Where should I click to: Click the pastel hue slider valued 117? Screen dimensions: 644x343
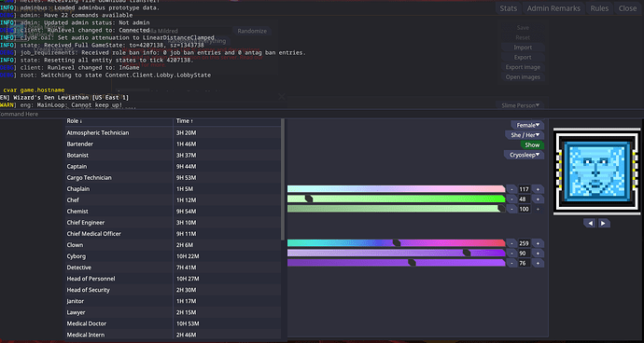397,189
